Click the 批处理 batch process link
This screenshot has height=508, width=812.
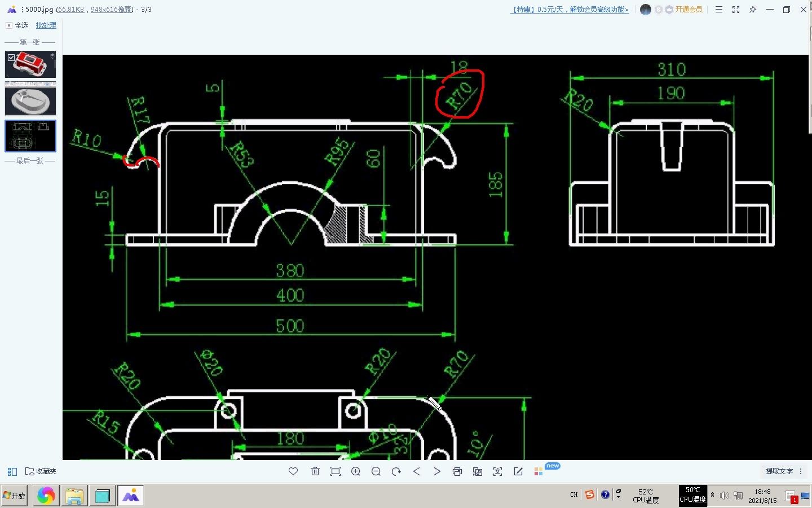coord(46,25)
